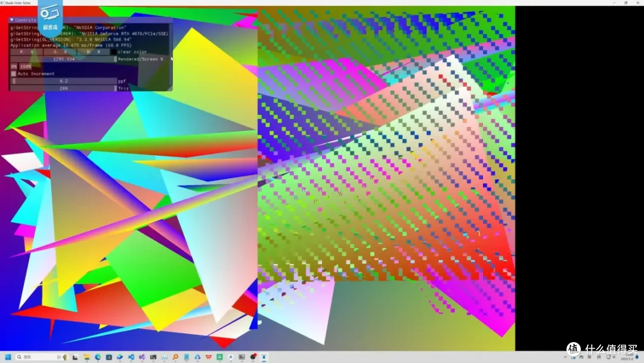Click the Shade Order Tester window title

[18, 2]
